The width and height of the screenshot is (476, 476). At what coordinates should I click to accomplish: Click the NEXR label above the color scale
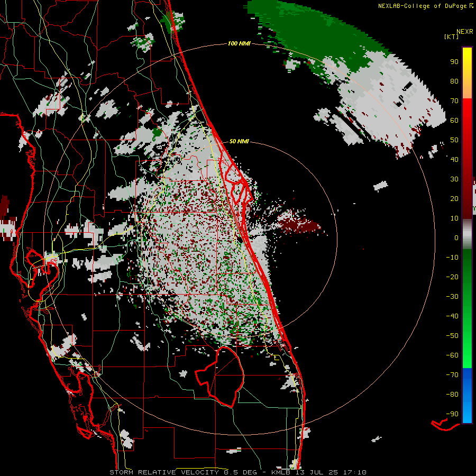(464, 32)
